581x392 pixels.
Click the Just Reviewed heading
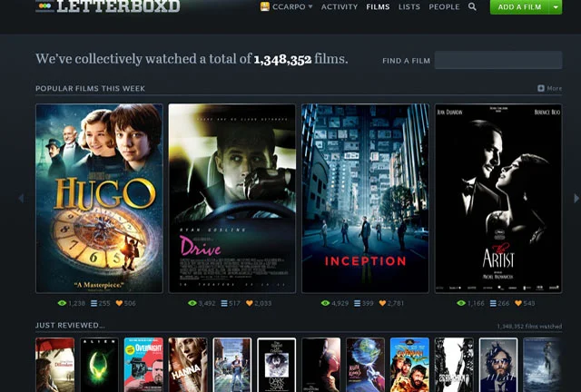[x=70, y=326]
